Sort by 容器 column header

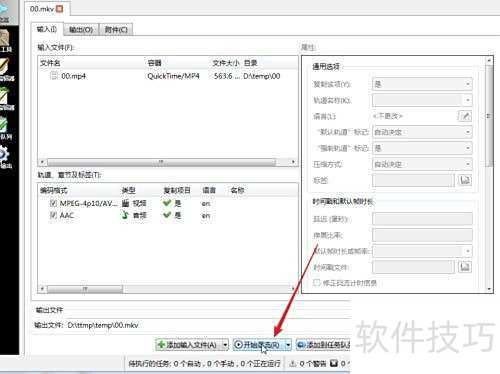(x=155, y=63)
